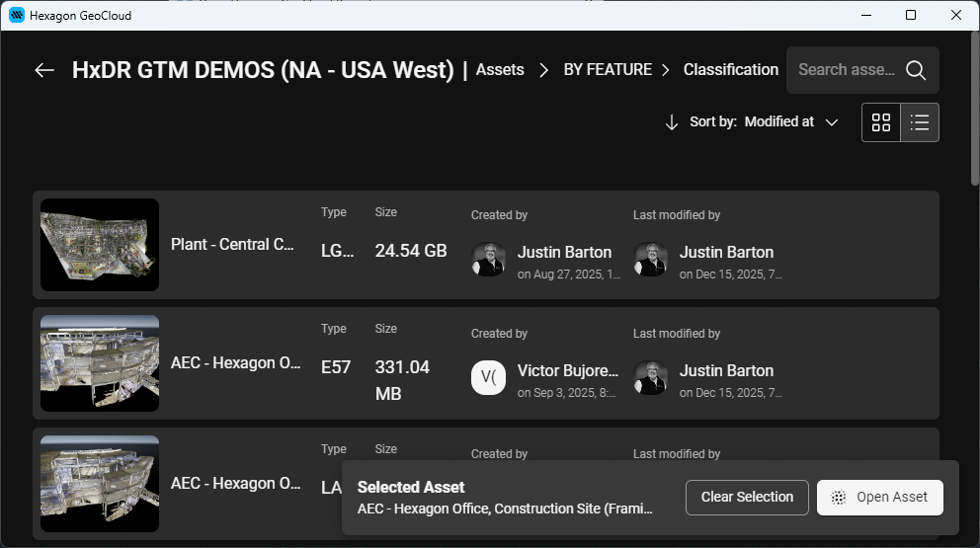The width and height of the screenshot is (980, 548).
Task: Click the Plant - Central C... asset name
Action: tap(232, 244)
